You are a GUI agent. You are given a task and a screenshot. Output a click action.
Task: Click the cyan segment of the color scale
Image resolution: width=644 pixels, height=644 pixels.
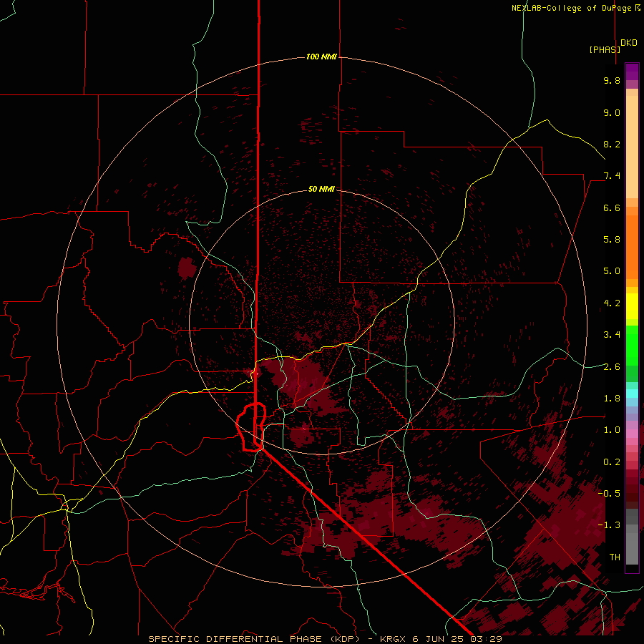(632, 394)
